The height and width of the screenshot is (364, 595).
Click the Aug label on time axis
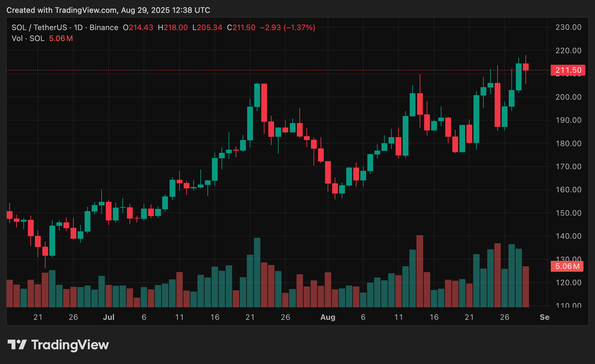(328, 317)
